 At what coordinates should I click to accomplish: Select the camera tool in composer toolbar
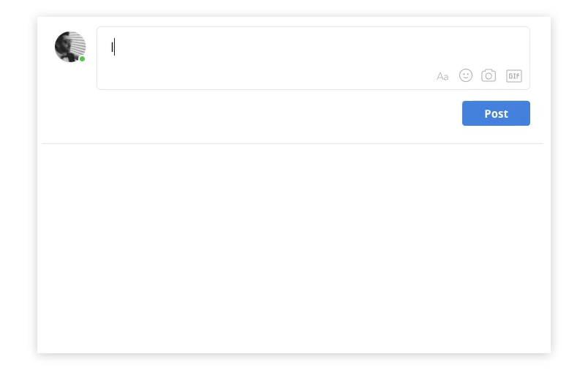tap(489, 75)
